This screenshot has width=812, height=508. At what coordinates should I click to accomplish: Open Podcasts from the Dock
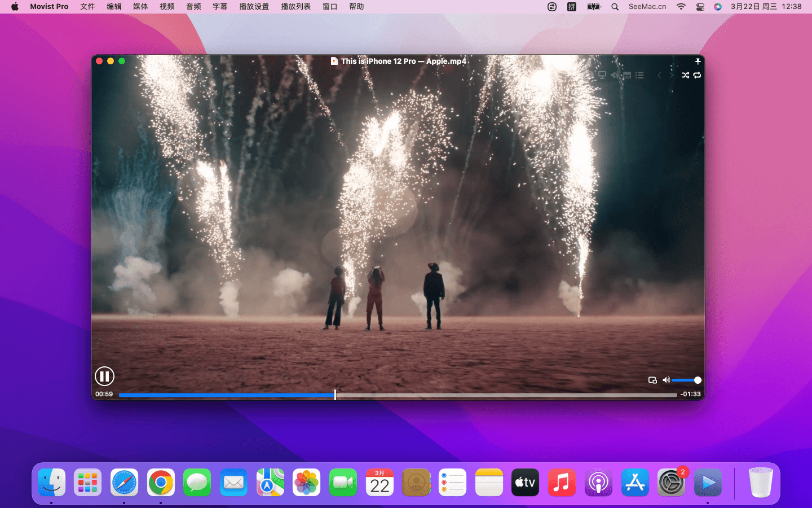[598, 483]
